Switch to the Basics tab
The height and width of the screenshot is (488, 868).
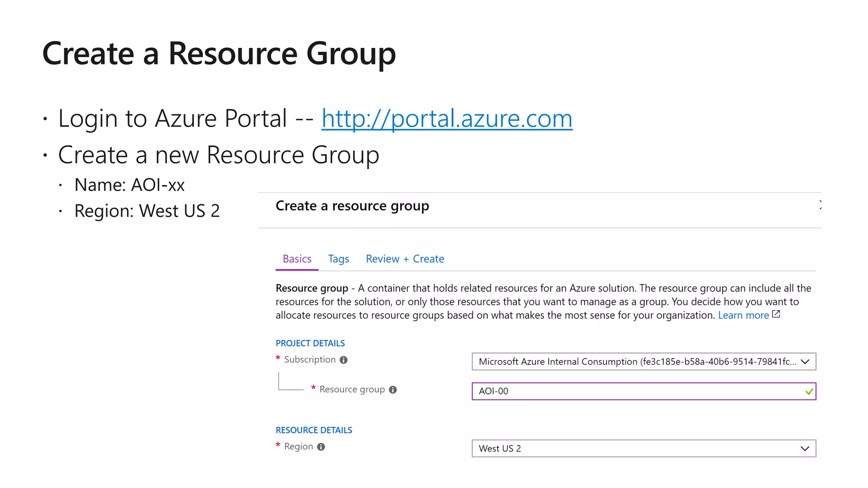297,259
